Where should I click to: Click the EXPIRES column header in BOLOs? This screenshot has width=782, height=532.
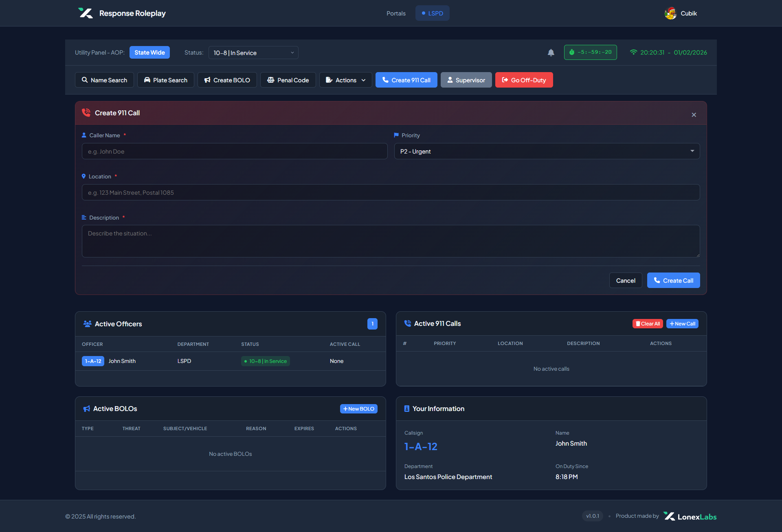click(304, 429)
